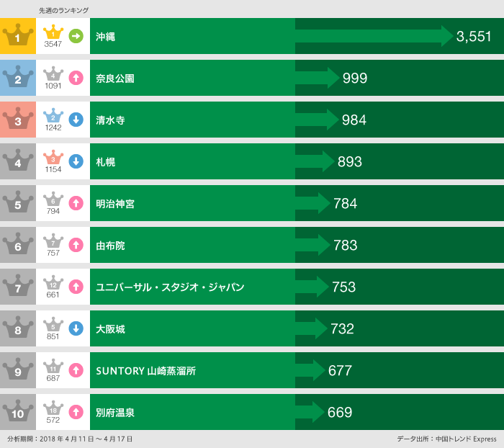Click the gray rank 10 crown icon
The width and height of the screenshot is (504, 448).
18,413
